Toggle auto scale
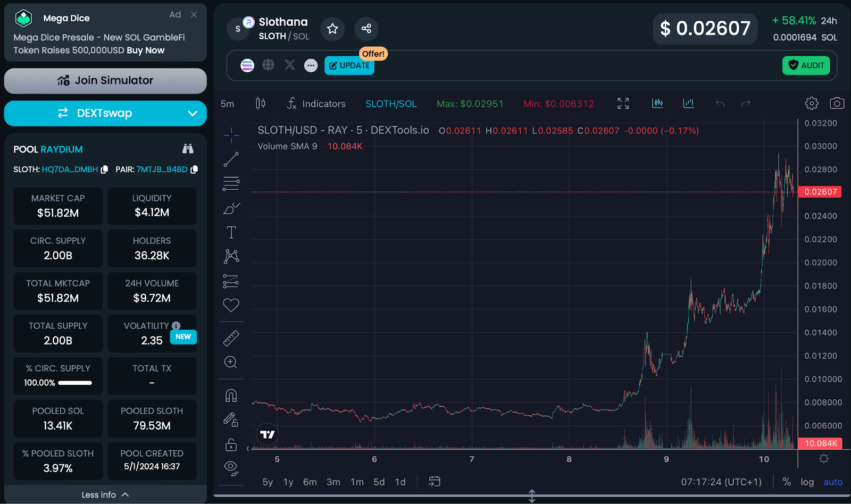The height and width of the screenshot is (504, 851). pyautogui.click(x=833, y=482)
